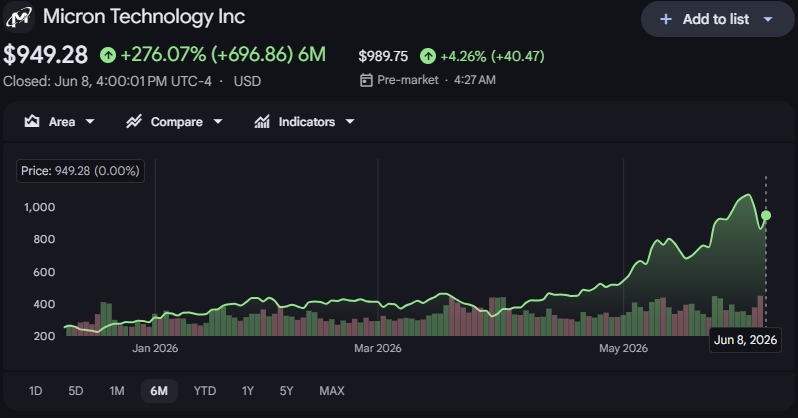Select the 5Y time range
The image size is (798, 418).
coord(287,391)
